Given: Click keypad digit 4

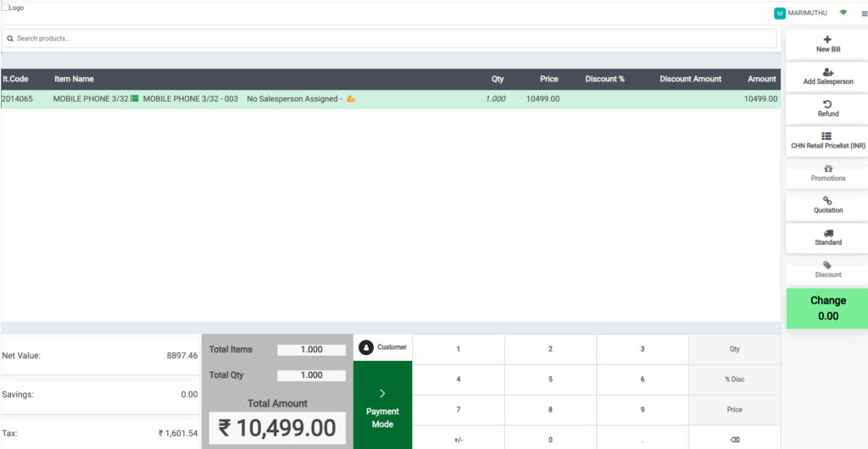Looking at the screenshot, I should 459,380.
